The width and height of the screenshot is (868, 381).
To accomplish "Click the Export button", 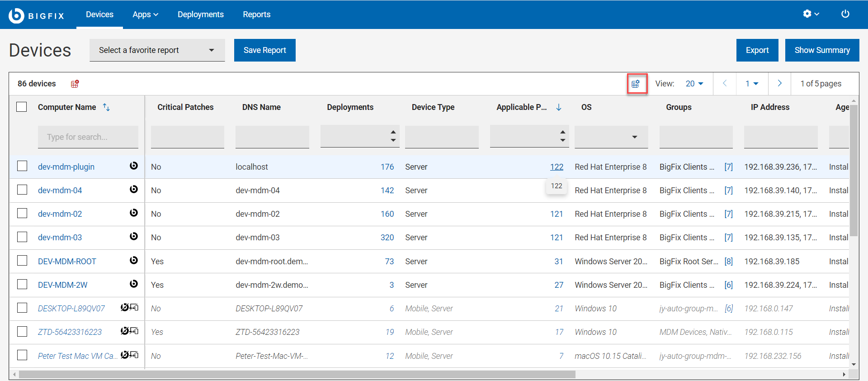I will (757, 50).
